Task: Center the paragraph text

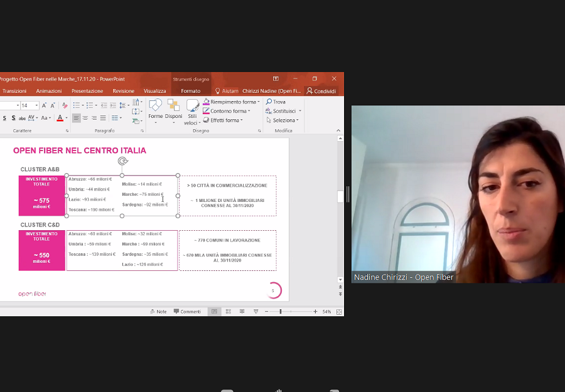Action: 85,118
